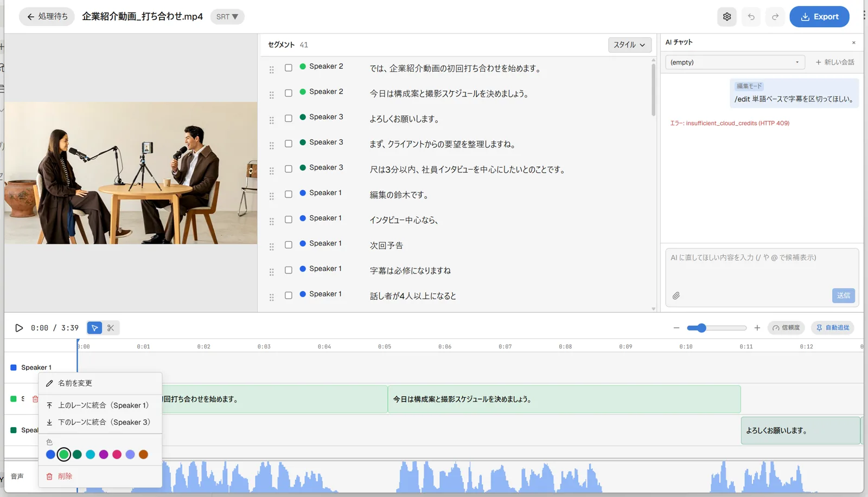This screenshot has height=497, width=868.
Task: Click timeline clip 今日は構成案と撮影スケジュールを決めましょう。
Action: (x=564, y=399)
